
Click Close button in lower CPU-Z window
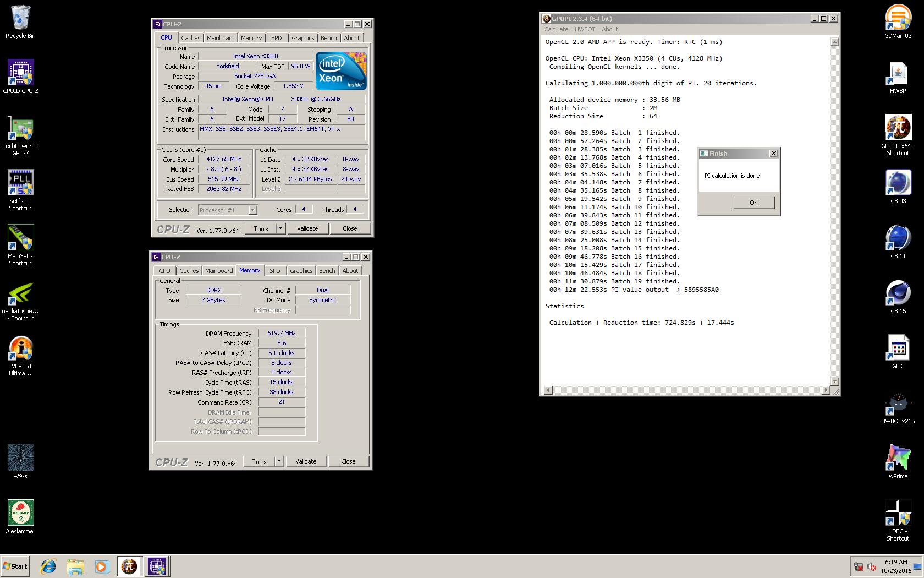[x=348, y=461]
